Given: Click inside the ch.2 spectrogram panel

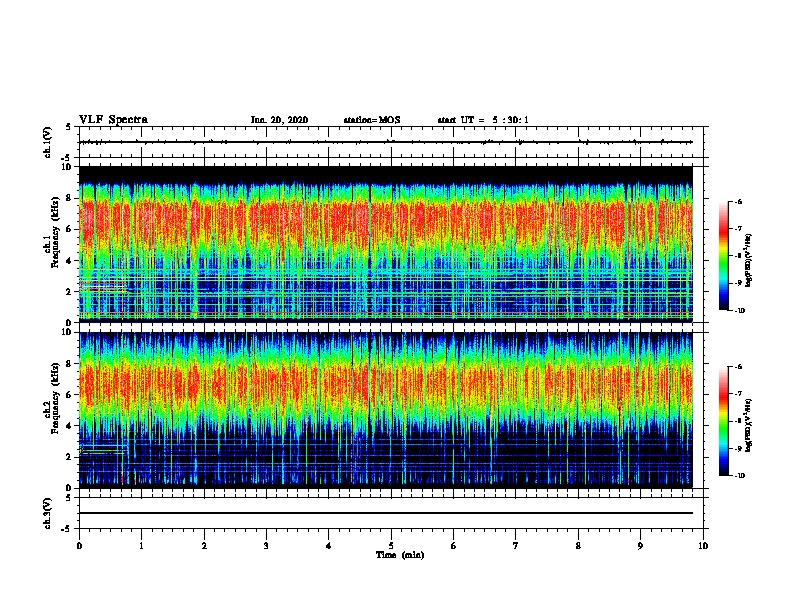Looking at the screenshot, I should coord(386,410).
